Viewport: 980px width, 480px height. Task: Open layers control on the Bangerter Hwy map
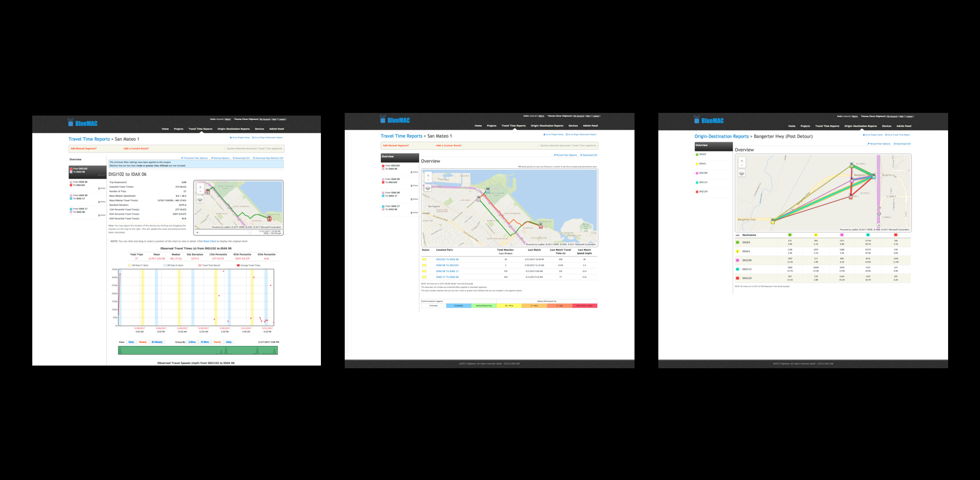point(742,173)
